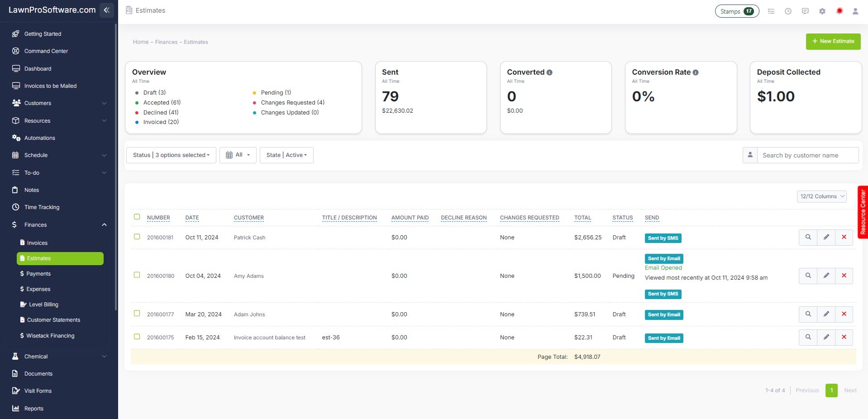Viewport: 868px width, 419px height.
Task: Click the red X delete icon for Adam Johns
Action: 844,314
